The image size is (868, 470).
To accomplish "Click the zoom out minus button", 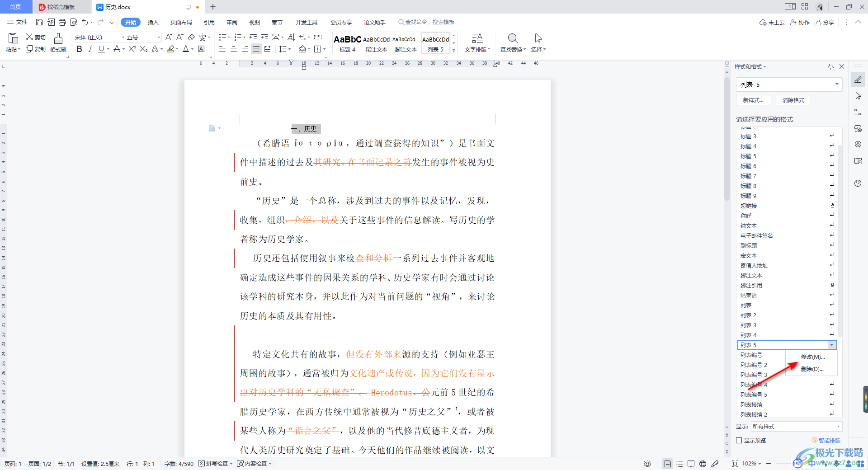I will point(768,464).
